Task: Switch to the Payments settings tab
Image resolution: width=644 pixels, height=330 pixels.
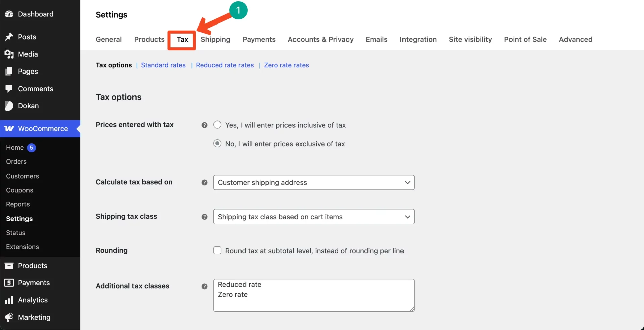Action: (x=259, y=40)
